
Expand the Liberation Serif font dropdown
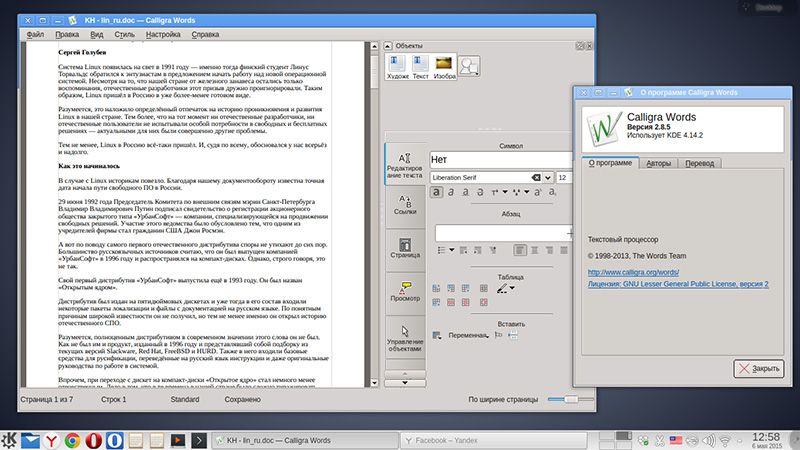[547, 178]
